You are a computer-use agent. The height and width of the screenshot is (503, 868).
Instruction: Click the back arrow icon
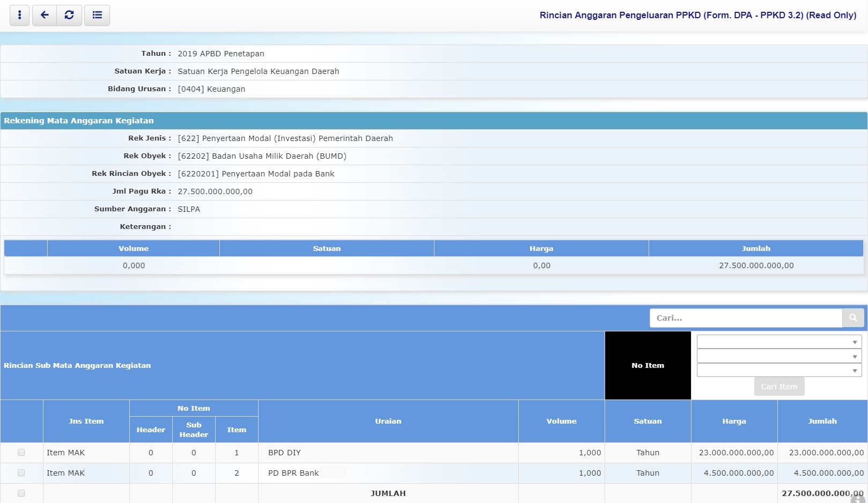pyautogui.click(x=45, y=15)
